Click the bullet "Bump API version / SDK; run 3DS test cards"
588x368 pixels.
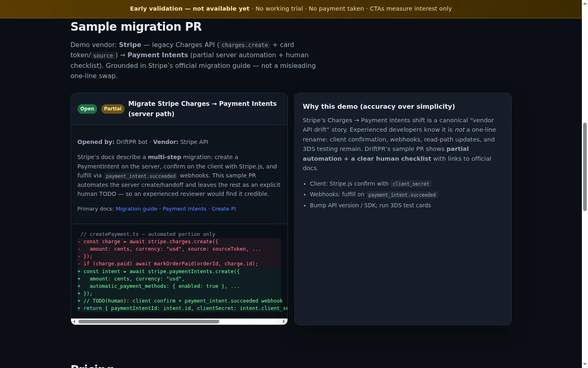coord(370,205)
